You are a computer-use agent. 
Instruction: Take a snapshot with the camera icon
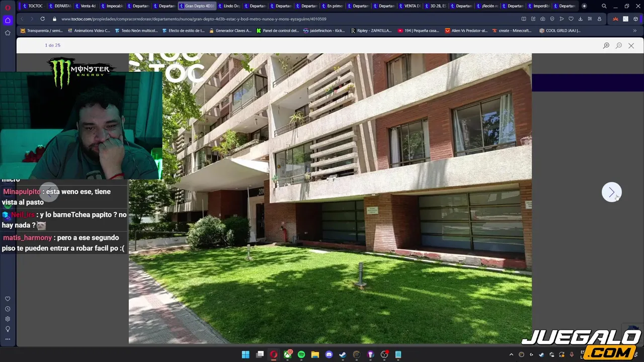tap(542, 19)
